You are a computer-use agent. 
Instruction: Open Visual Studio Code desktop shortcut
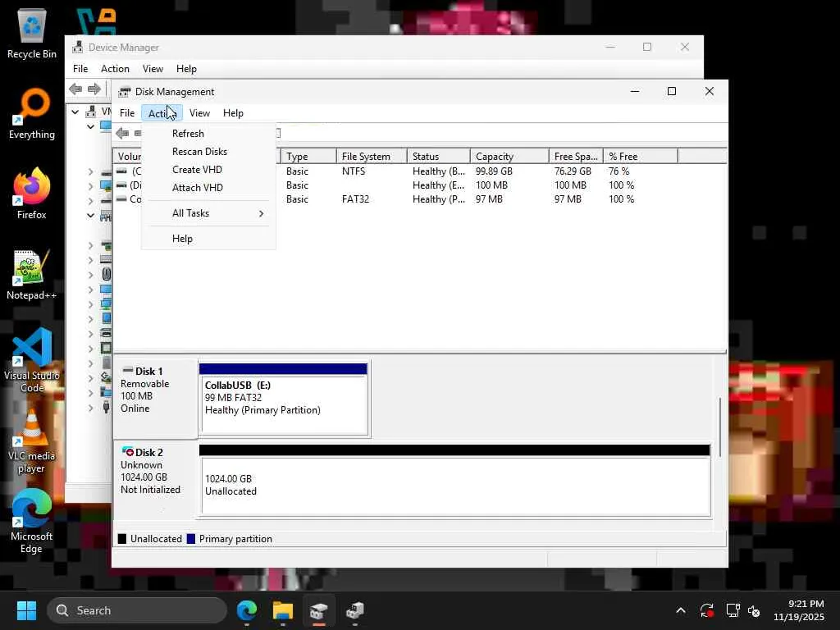click(32, 361)
